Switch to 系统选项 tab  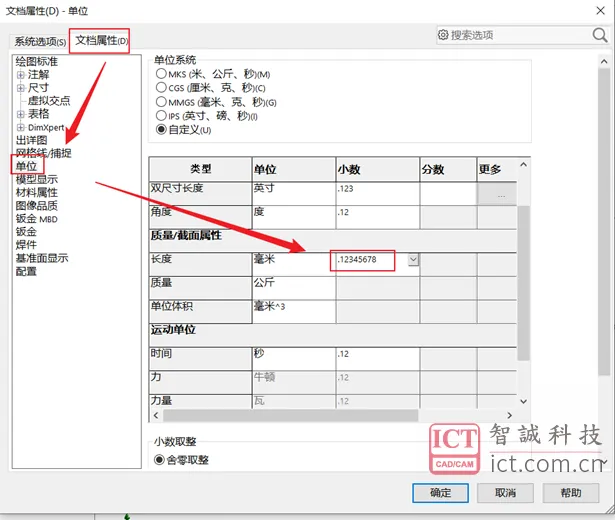pyautogui.click(x=40, y=41)
